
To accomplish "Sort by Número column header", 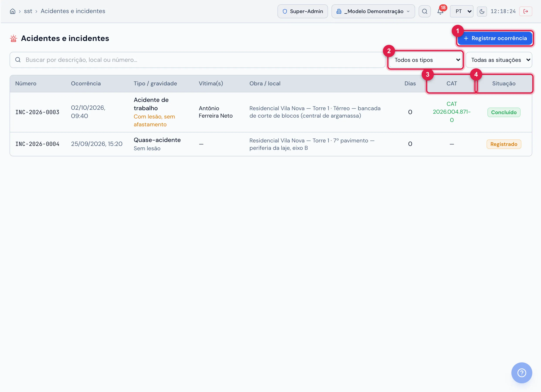I will (x=26, y=83).
